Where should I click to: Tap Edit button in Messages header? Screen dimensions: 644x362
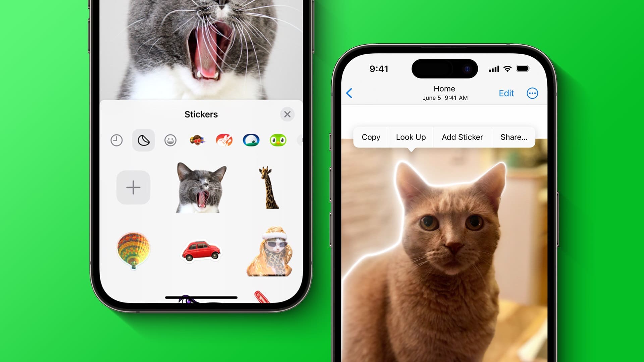pos(507,93)
